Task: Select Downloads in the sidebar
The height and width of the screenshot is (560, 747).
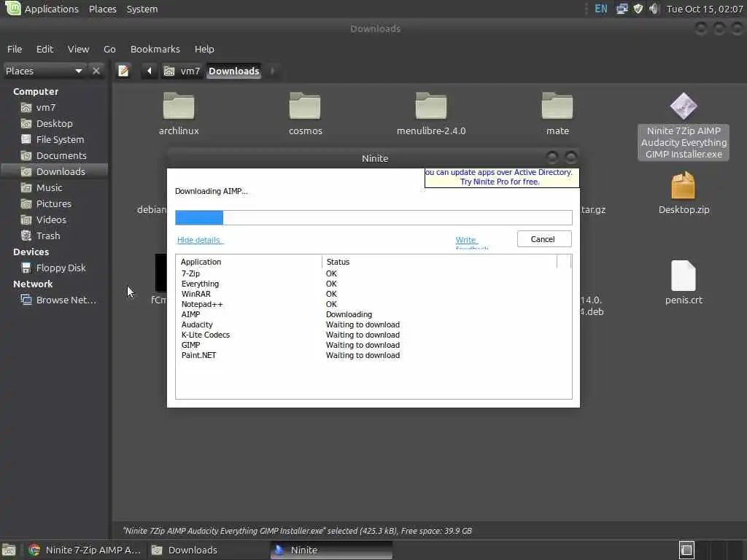Action: (x=54, y=171)
